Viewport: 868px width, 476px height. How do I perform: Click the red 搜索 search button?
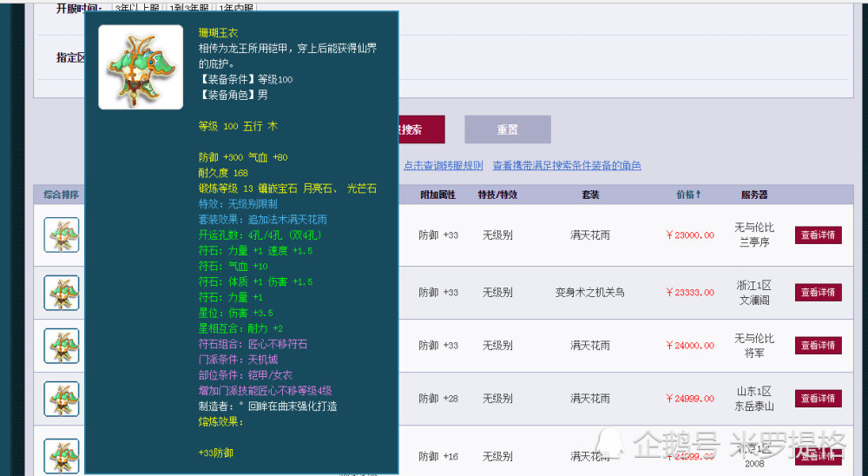pyautogui.click(x=422, y=129)
